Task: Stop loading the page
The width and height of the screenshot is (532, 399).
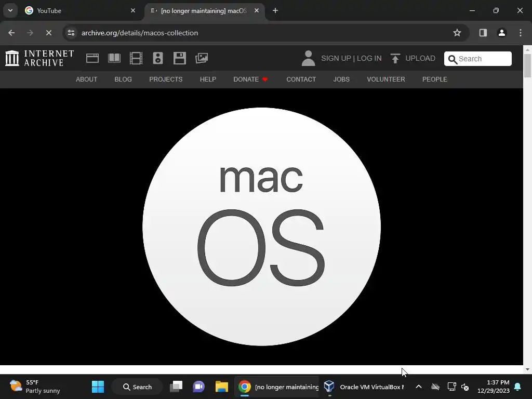Action: (48, 33)
